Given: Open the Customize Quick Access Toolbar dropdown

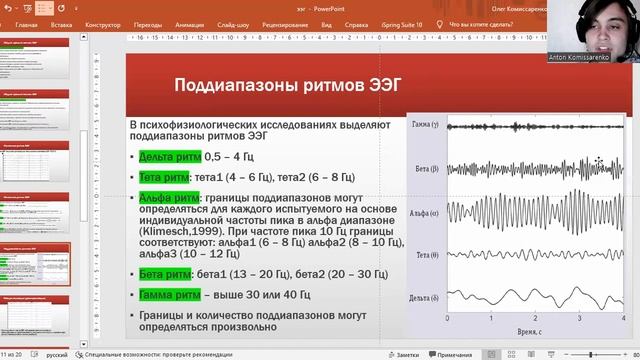Looking at the screenshot, I should click(x=76, y=8).
